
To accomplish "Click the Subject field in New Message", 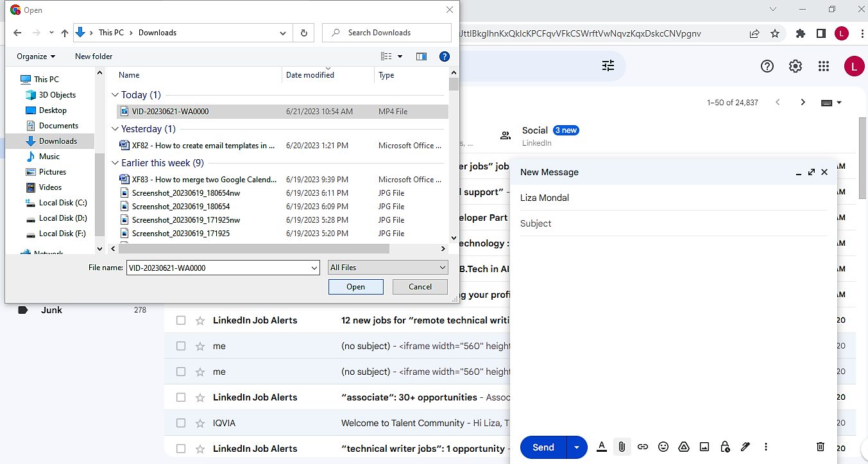I will point(674,223).
